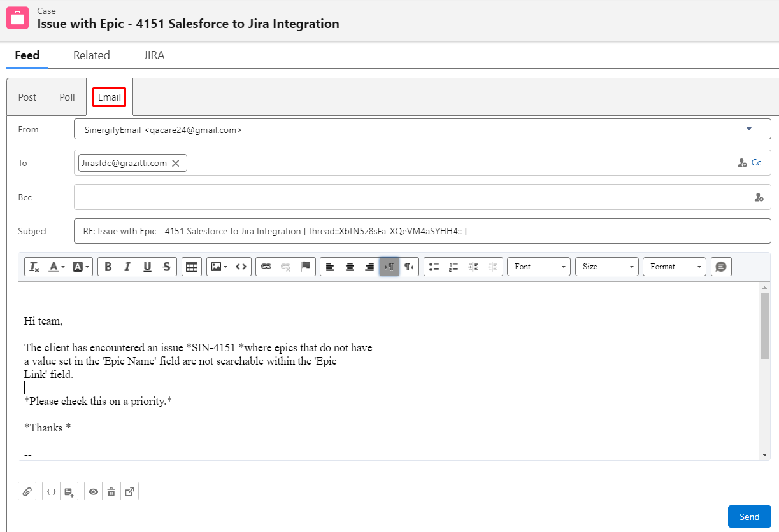Click into the Bcc field

(x=422, y=197)
